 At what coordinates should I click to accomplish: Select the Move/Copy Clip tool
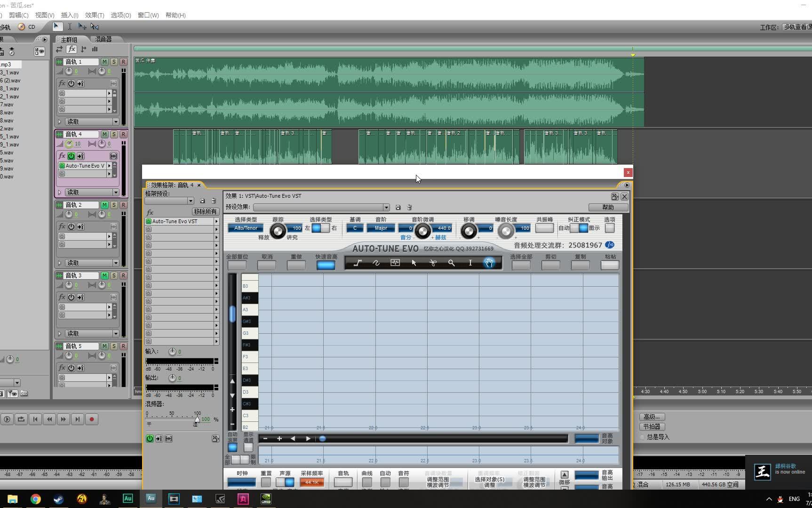pyautogui.click(x=82, y=26)
